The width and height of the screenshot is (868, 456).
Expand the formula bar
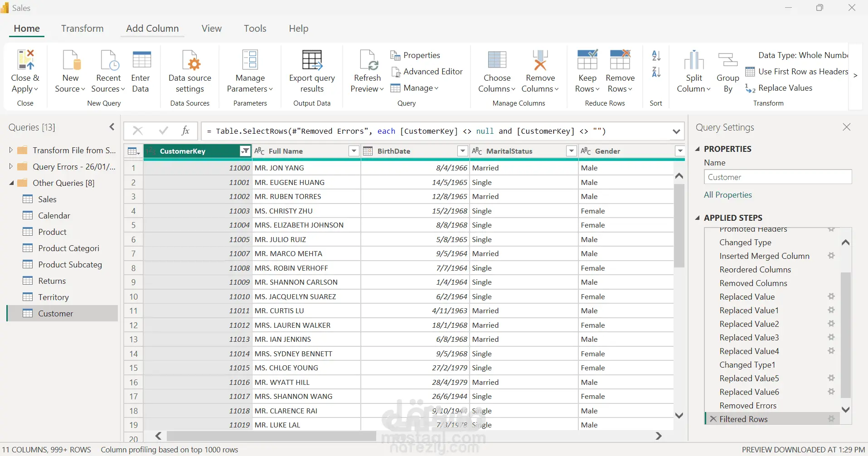point(676,131)
